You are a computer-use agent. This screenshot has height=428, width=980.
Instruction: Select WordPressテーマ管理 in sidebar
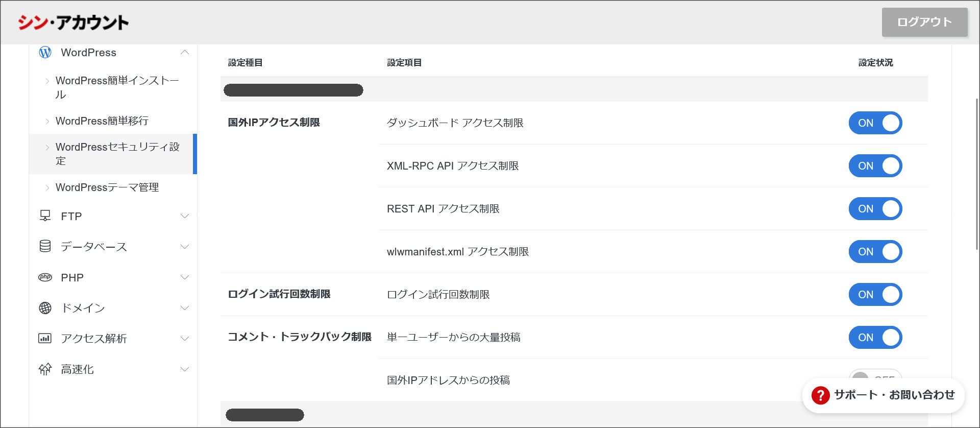point(107,187)
